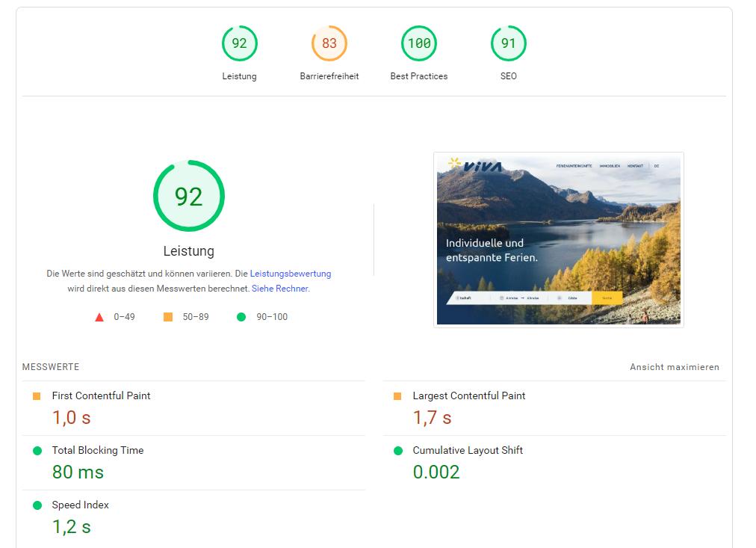The width and height of the screenshot is (756, 548).
Task: Click the 1,7 s Largest Contentful Paint value
Action: pyautogui.click(x=432, y=418)
